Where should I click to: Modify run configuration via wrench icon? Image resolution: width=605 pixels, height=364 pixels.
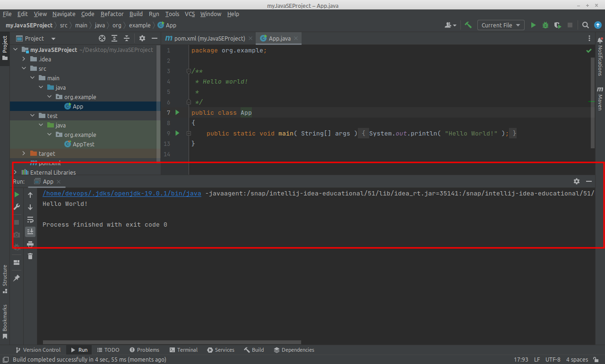click(17, 207)
